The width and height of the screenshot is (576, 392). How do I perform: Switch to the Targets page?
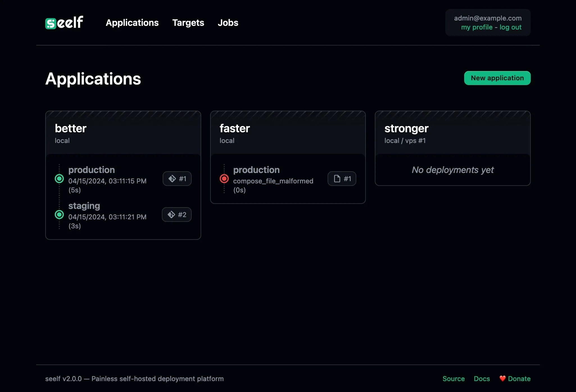click(188, 23)
